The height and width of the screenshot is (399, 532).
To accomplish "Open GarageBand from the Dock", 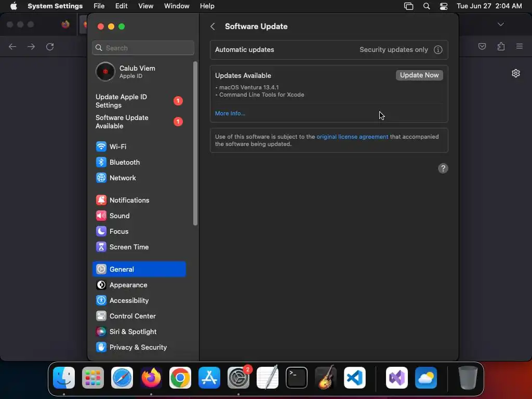I will [326, 378].
